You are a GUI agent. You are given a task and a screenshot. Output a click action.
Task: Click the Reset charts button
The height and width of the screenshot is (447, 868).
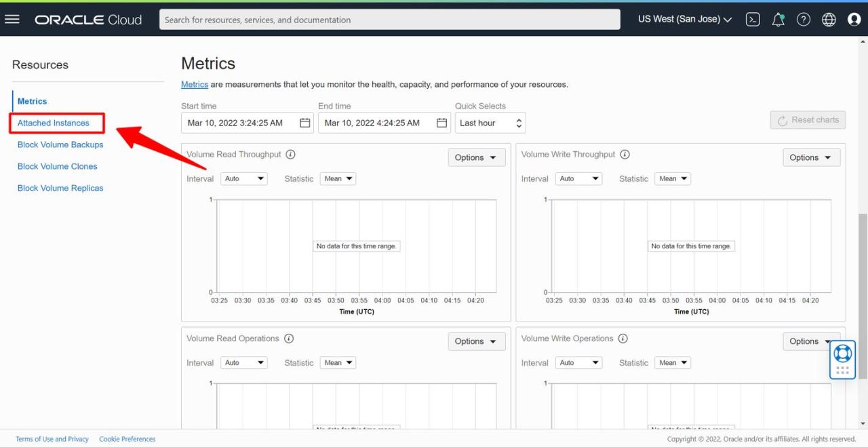808,120
